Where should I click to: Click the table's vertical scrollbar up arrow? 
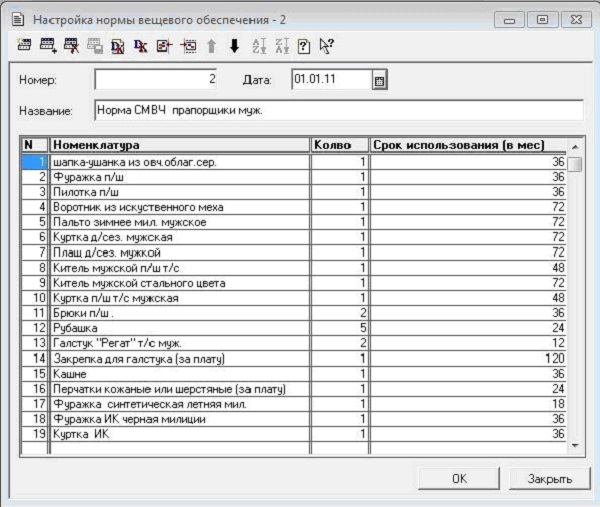click(575, 146)
